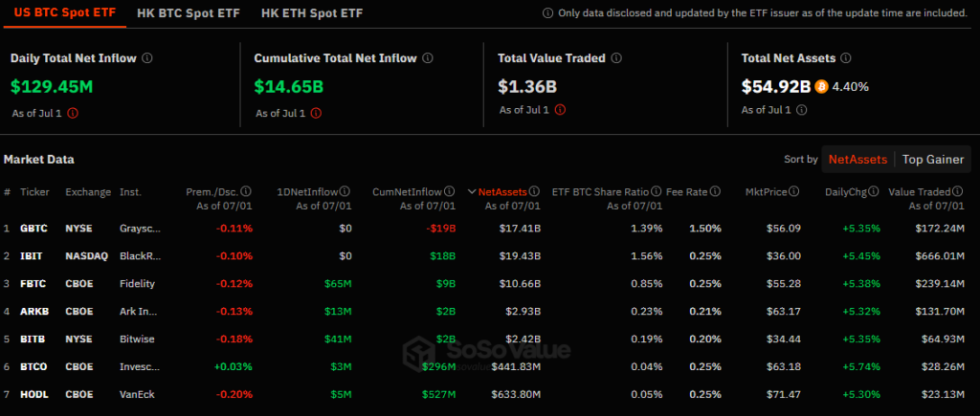Click Fidelity 1D net inflow $65M

[x=338, y=284]
